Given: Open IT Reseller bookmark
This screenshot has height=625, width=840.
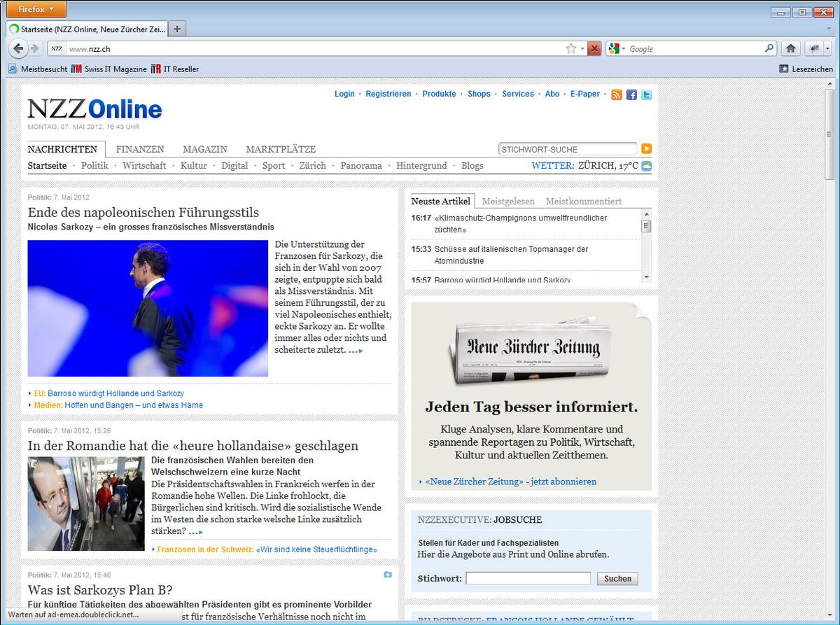Looking at the screenshot, I should click(174, 69).
